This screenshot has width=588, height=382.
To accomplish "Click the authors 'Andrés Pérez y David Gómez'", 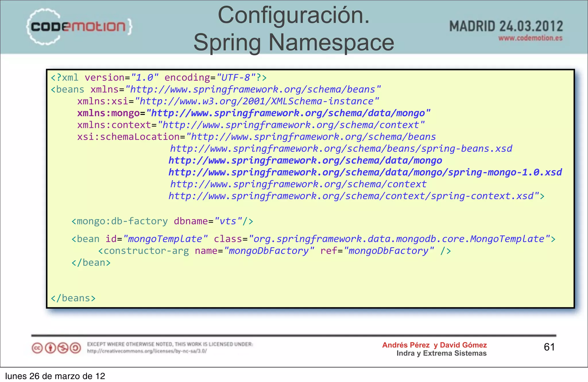I will [x=434, y=345].
